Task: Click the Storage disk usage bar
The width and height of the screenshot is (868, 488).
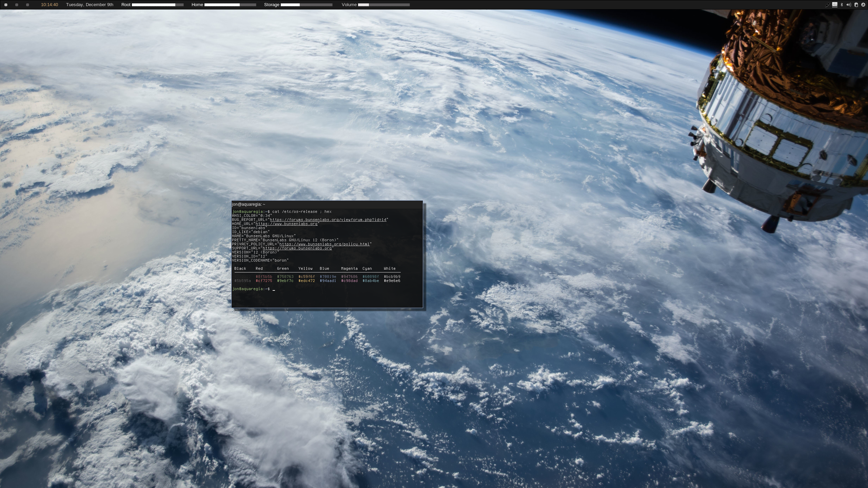Action: [307, 5]
